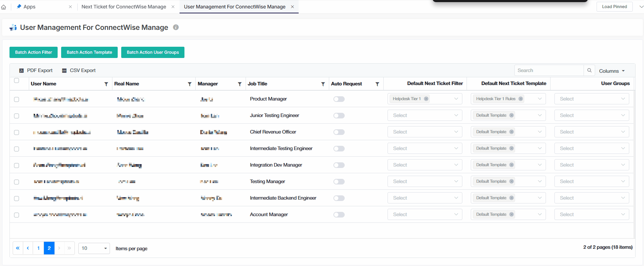
Task: Focus the Search input field
Action: pos(549,70)
